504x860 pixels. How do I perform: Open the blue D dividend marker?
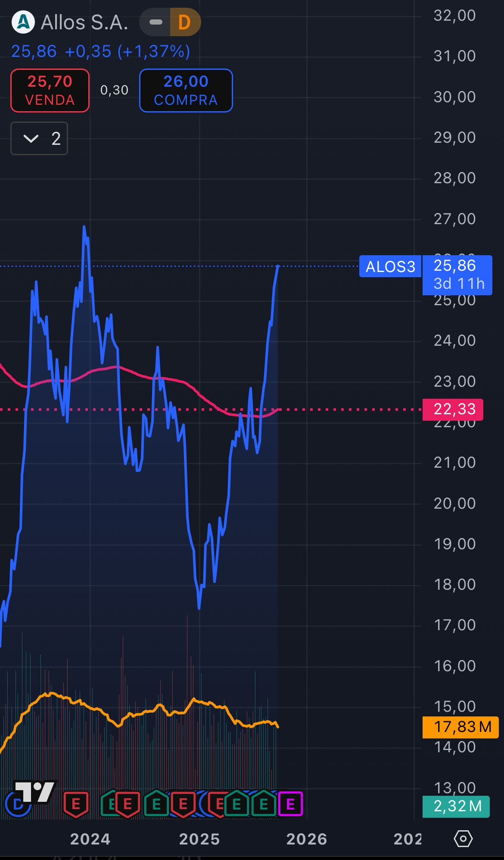click(x=18, y=804)
